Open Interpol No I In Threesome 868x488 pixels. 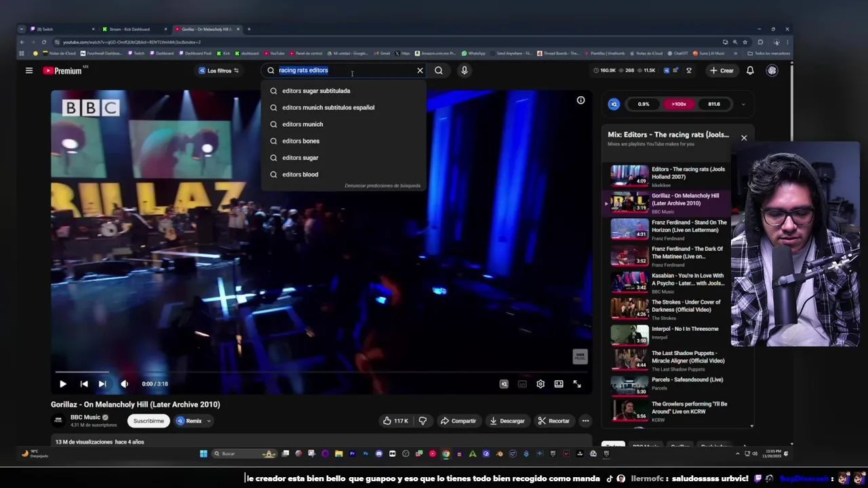pos(669,335)
